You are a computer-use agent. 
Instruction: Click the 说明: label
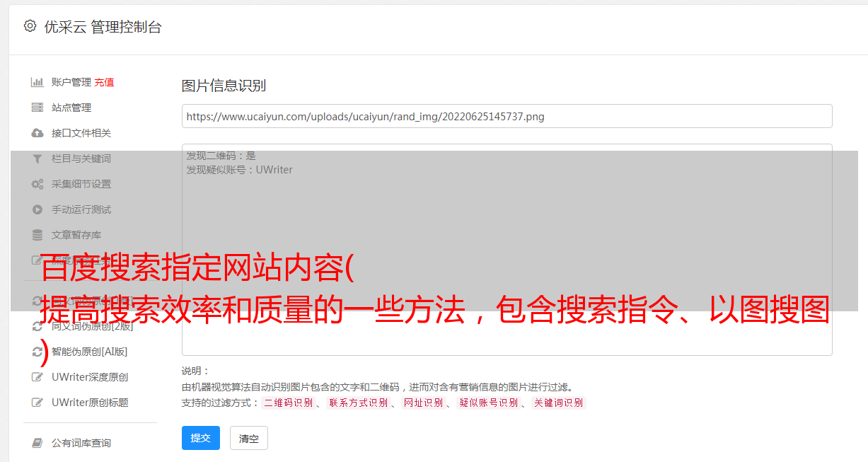click(195, 371)
